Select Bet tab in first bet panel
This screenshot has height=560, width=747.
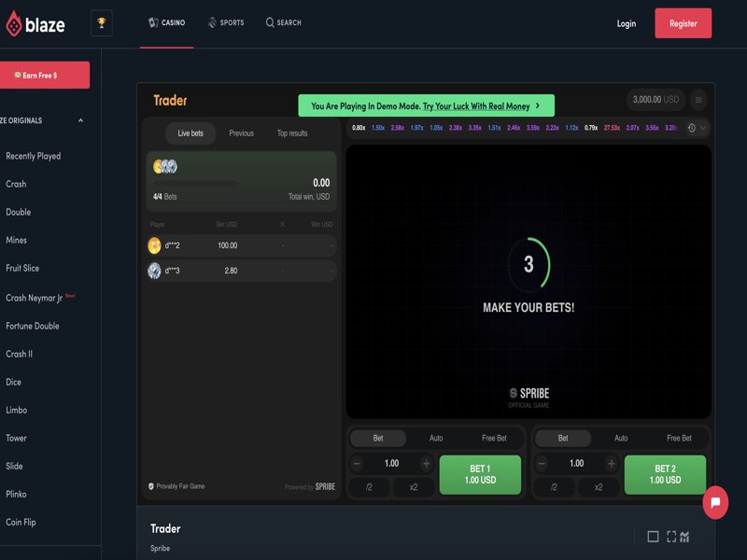(378, 438)
